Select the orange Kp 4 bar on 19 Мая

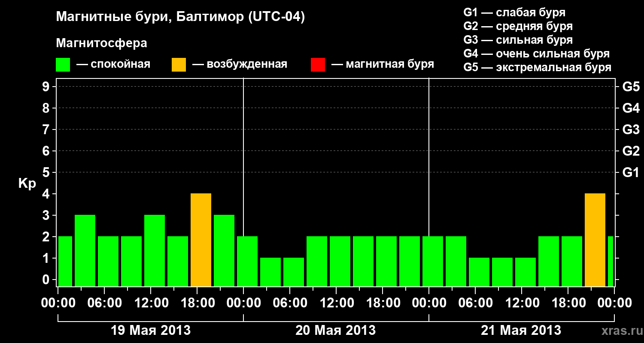201,240
